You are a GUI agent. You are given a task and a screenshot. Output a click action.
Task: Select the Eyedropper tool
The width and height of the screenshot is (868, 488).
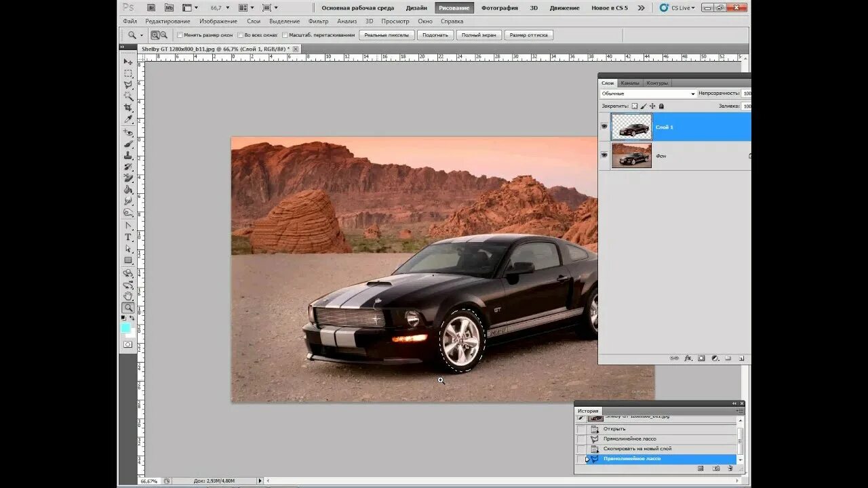pos(128,119)
